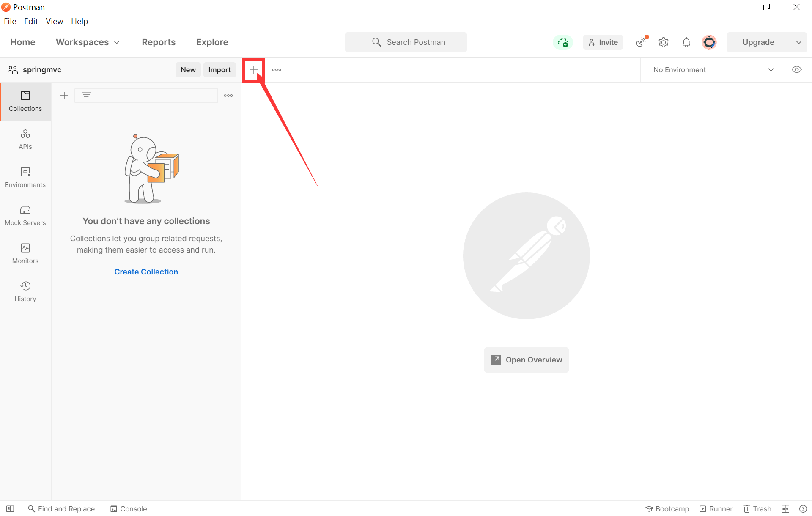Open the Monitors sidebar section
This screenshot has width=812, height=516.
(25, 254)
